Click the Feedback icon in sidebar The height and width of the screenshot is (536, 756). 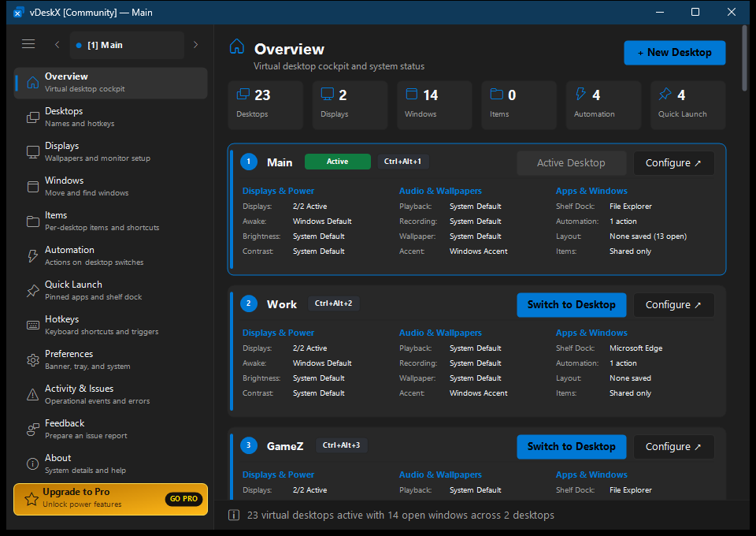(x=33, y=430)
